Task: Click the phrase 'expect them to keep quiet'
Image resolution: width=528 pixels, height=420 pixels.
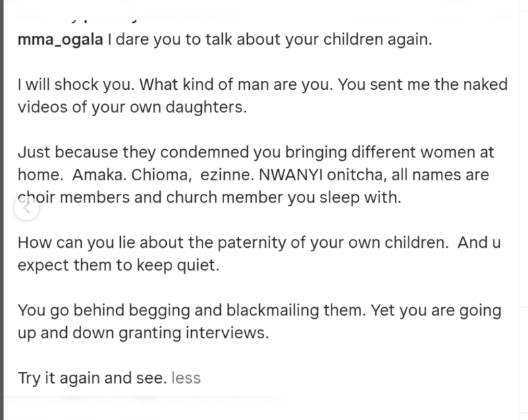Action: tap(117, 265)
